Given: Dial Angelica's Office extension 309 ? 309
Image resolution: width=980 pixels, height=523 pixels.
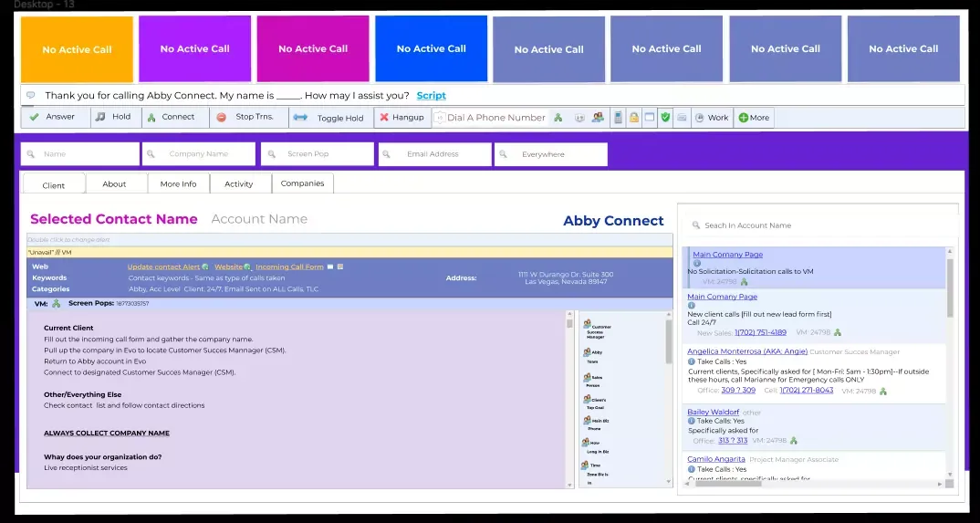Looking at the screenshot, I should (x=738, y=391).
